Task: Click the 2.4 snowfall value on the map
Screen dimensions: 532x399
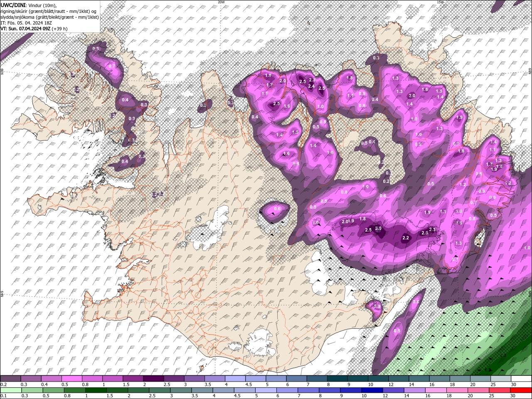Action: click(311, 86)
